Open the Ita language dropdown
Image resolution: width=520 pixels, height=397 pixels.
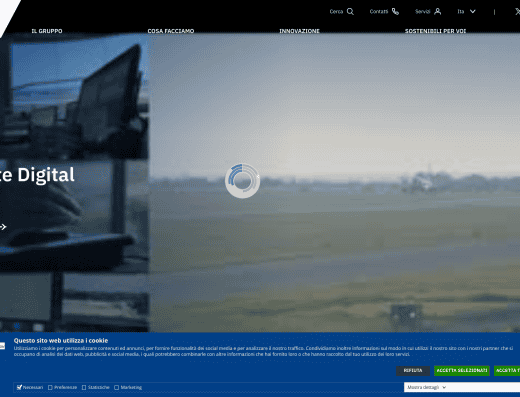tap(466, 12)
